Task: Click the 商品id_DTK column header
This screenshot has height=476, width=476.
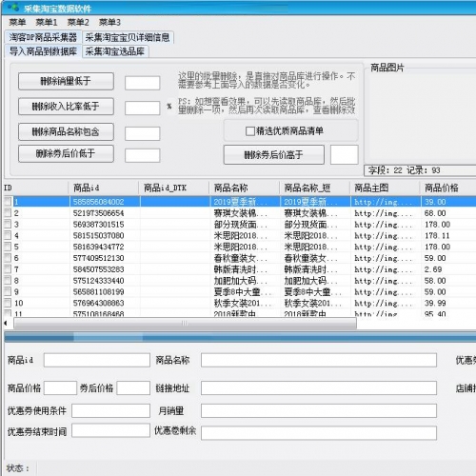Action: 173,188
